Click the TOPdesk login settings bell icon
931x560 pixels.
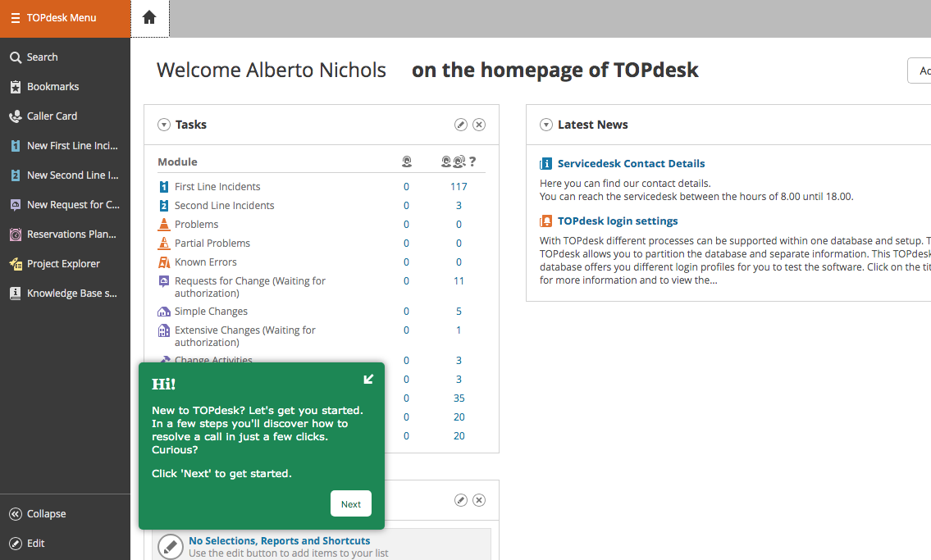(x=545, y=221)
